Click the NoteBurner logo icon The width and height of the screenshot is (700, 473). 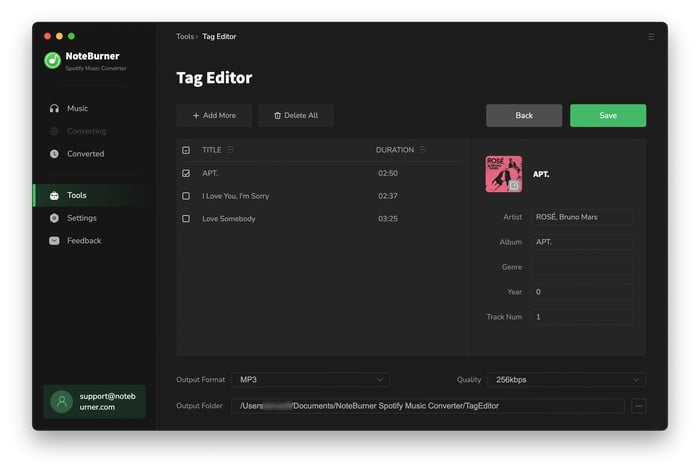[x=52, y=60]
